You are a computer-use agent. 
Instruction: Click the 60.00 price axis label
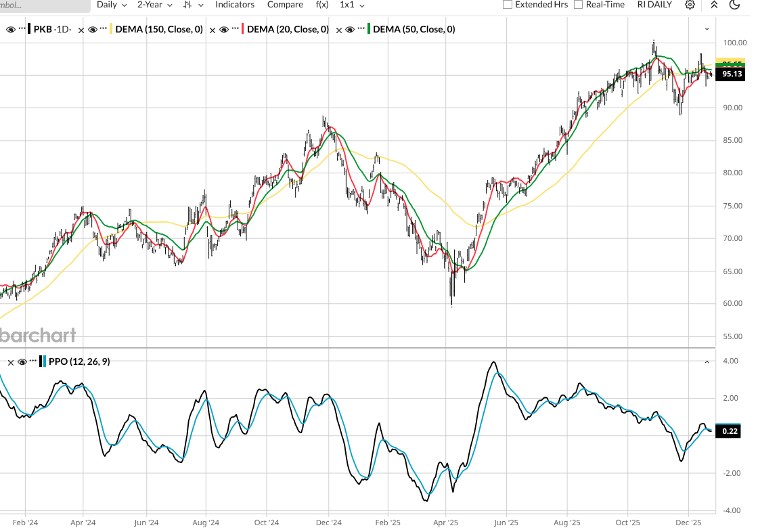click(x=732, y=304)
